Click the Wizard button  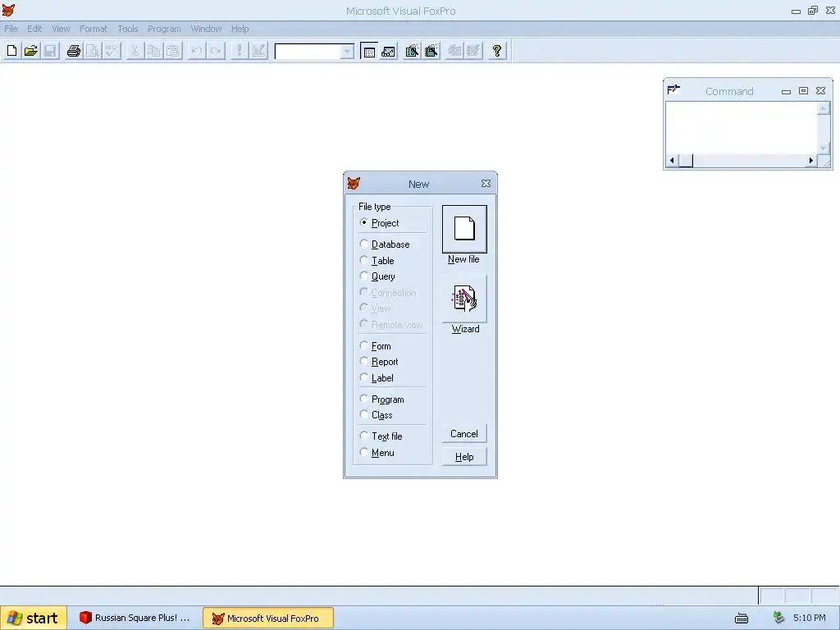464,299
